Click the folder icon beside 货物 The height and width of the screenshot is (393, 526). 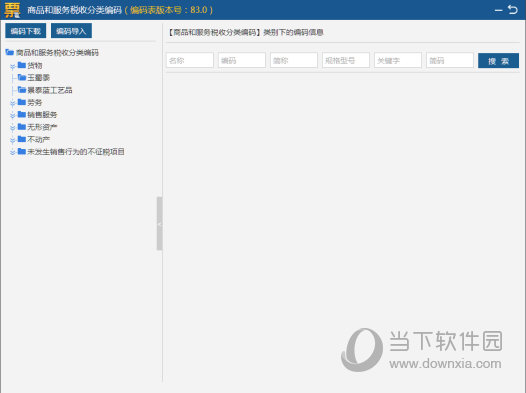22,65
